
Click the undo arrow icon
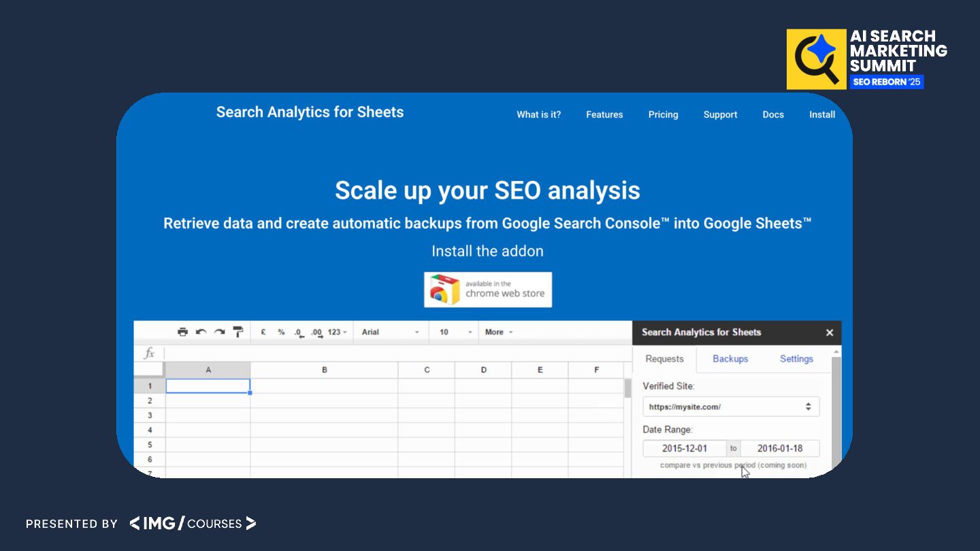tap(201, 332)
